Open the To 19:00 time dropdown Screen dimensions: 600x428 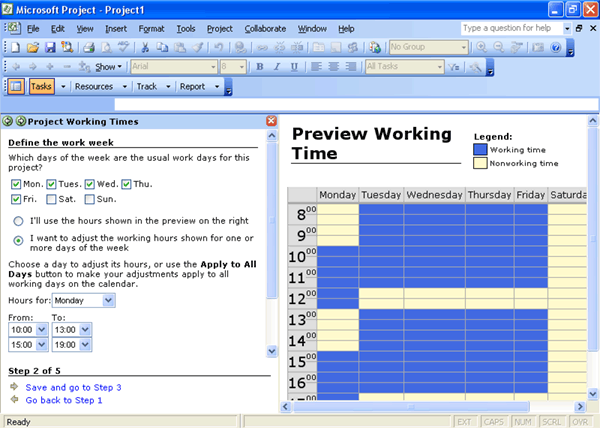pos(85,345)
